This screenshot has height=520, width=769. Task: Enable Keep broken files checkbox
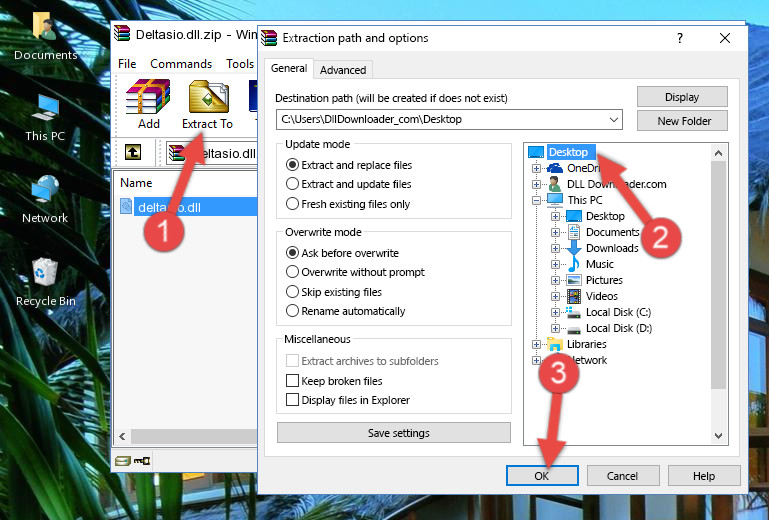292,381
